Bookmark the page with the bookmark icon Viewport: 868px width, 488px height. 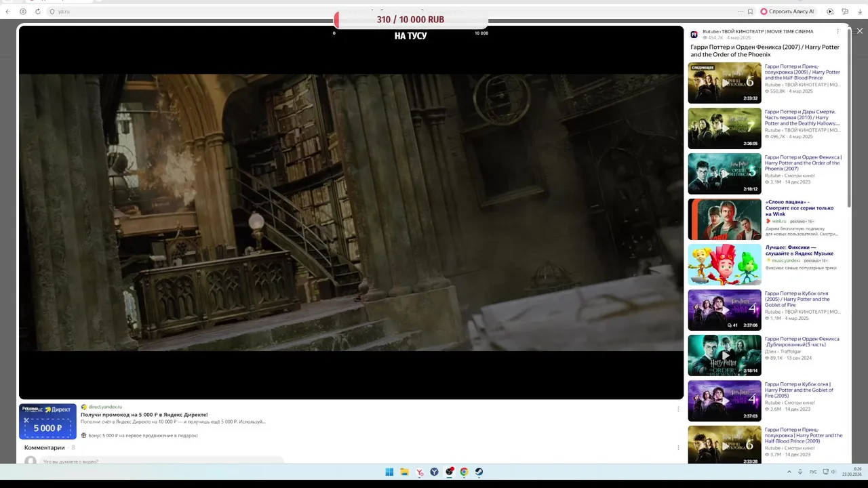pos(750,12)
